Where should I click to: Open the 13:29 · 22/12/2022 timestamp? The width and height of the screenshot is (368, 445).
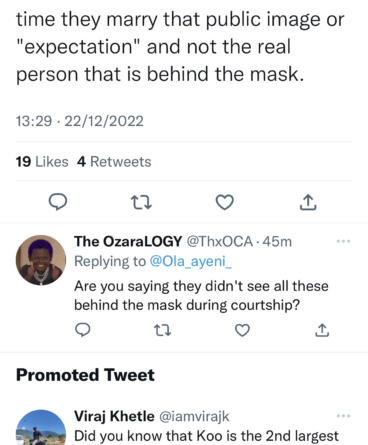[x=80, y=121]
